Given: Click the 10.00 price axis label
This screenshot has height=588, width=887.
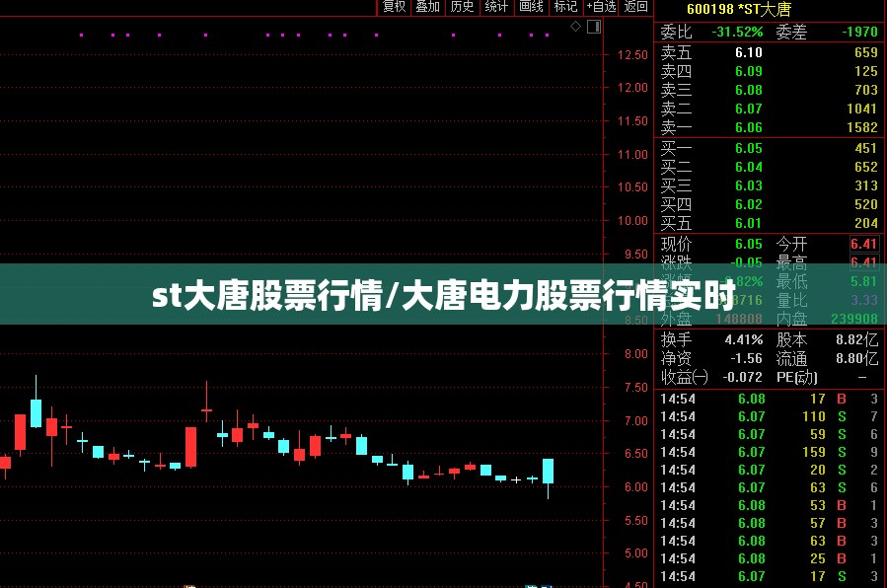Looking at the screenshot, I should tap(632, 221).
